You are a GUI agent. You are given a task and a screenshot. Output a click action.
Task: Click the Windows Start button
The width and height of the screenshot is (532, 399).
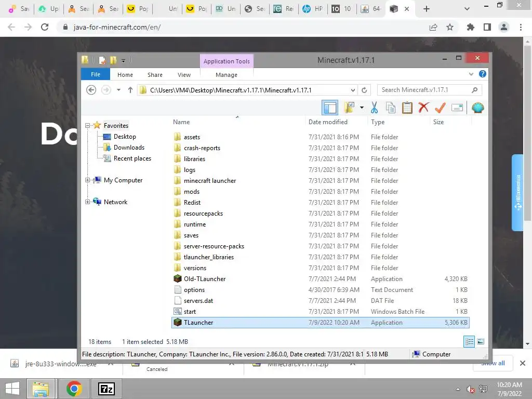click(x=12, y=389)
